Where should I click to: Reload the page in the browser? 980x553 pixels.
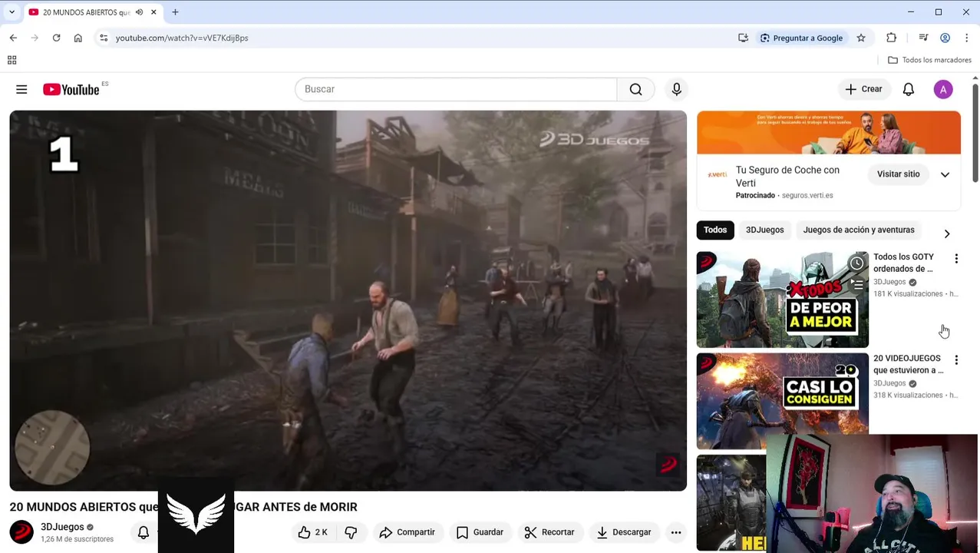pos(56,38)
